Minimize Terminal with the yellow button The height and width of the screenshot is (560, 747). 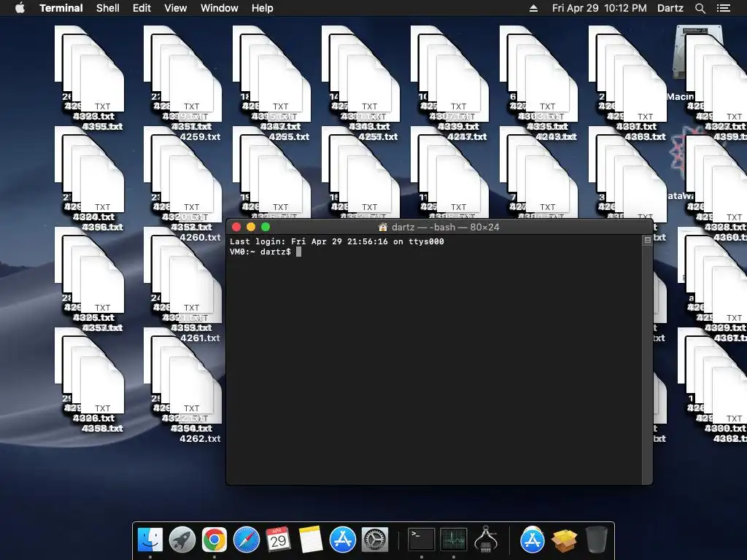(251, 227)
